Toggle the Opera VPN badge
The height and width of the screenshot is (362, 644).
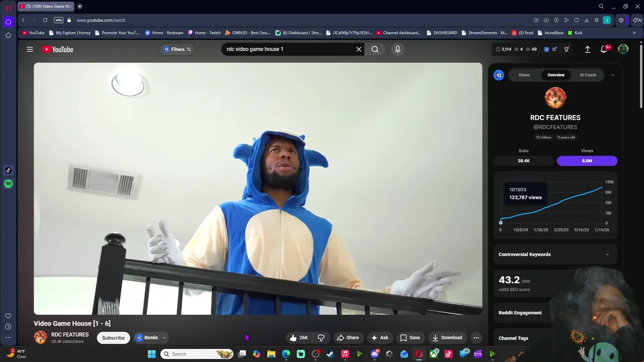[59, 20]
